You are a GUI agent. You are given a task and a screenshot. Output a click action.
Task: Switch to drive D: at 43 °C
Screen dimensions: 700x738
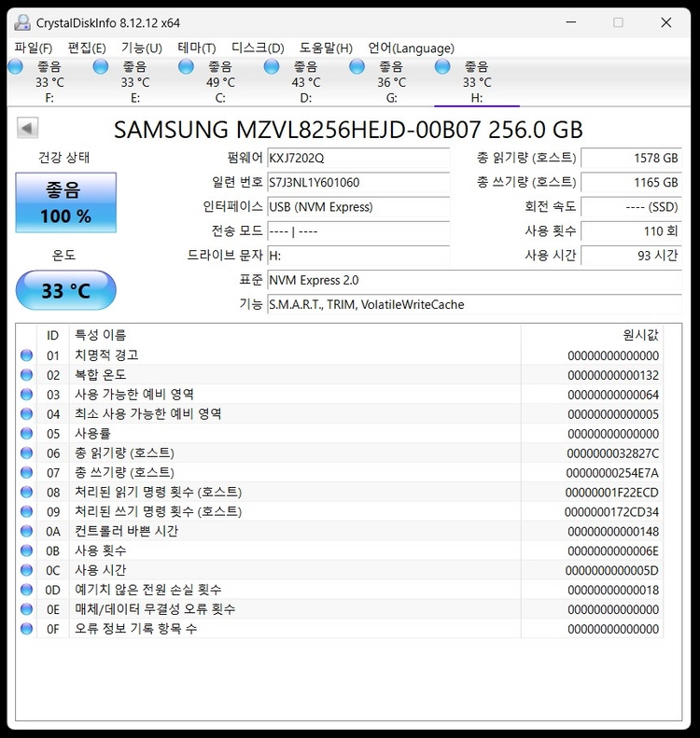tap(306, 82)
